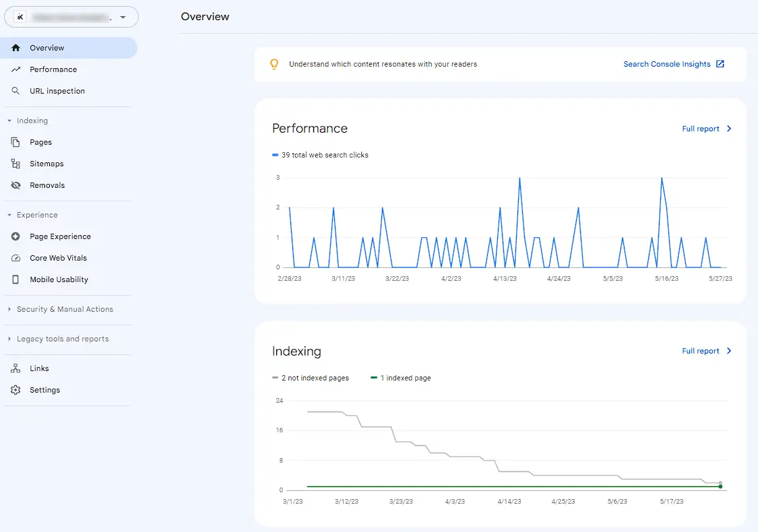The width and height of the screenshot is (758, 532).
Task: Click the Indexing card heading
Action: click(x=296, y=352)
